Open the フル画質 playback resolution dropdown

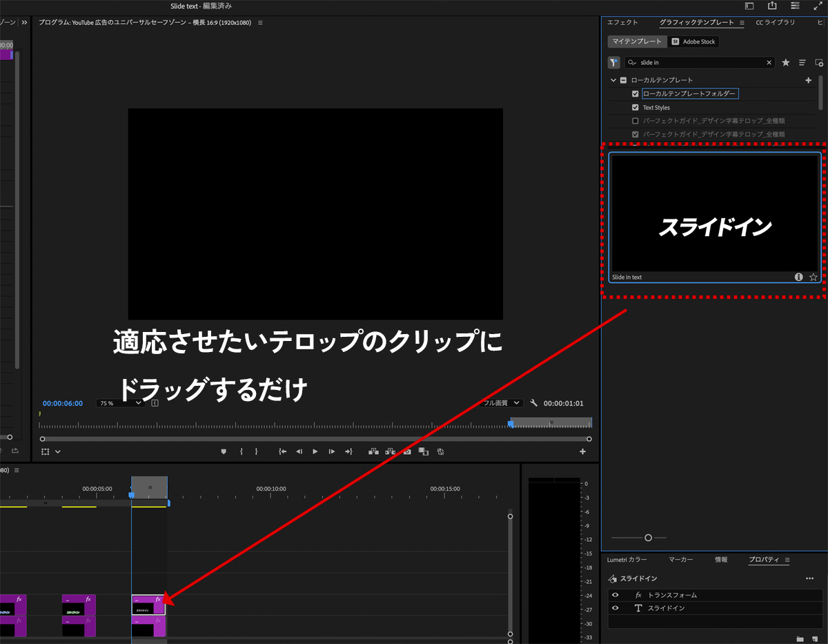pos(502,403)
